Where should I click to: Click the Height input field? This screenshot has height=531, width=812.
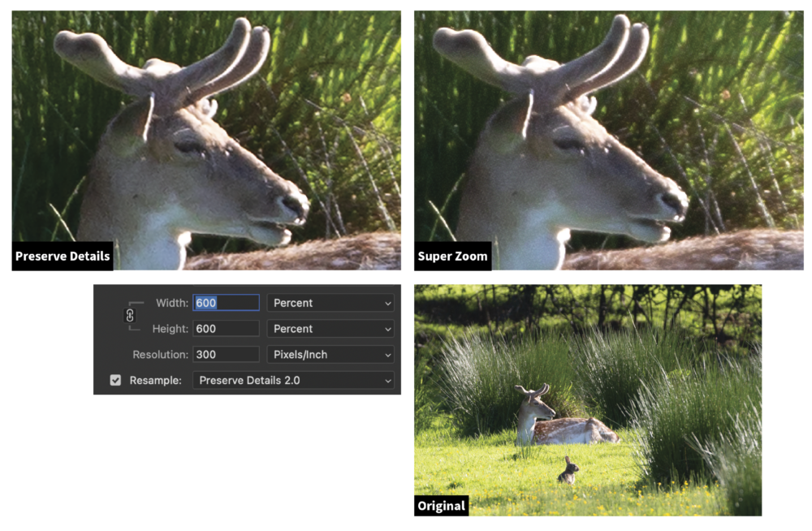point(227,329)
